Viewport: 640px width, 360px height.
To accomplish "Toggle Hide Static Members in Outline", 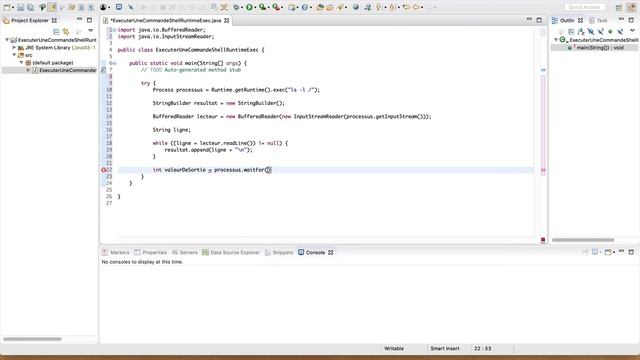I will [x=600, y=31].
